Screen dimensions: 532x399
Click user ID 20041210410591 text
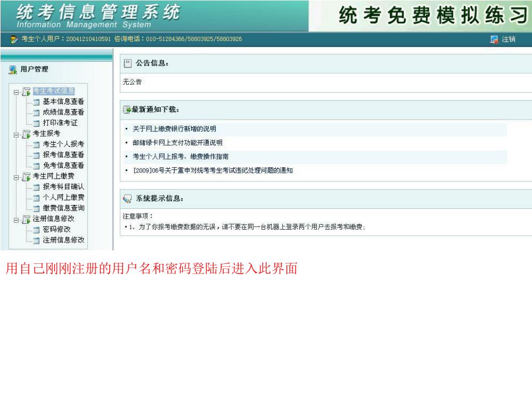coord(88,39)
